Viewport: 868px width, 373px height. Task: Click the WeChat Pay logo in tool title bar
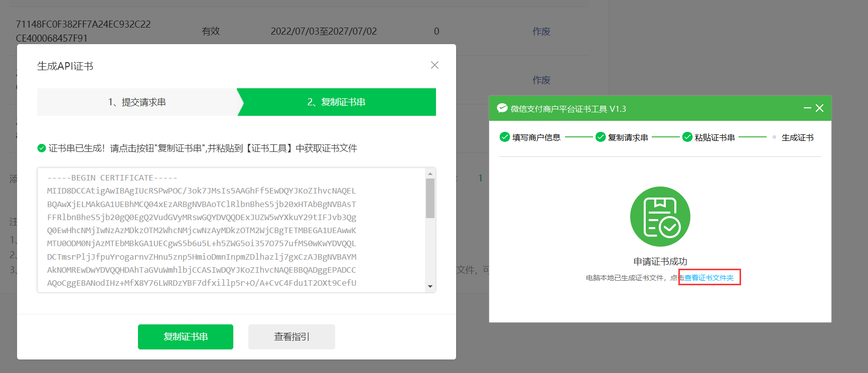click(502, 108)
